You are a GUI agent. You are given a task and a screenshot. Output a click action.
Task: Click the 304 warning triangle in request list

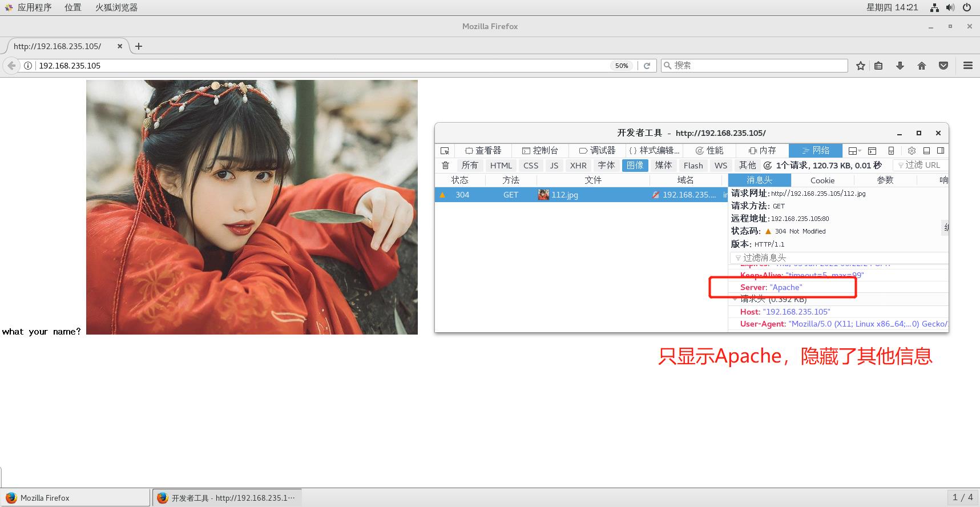click(x=442, y=195)
